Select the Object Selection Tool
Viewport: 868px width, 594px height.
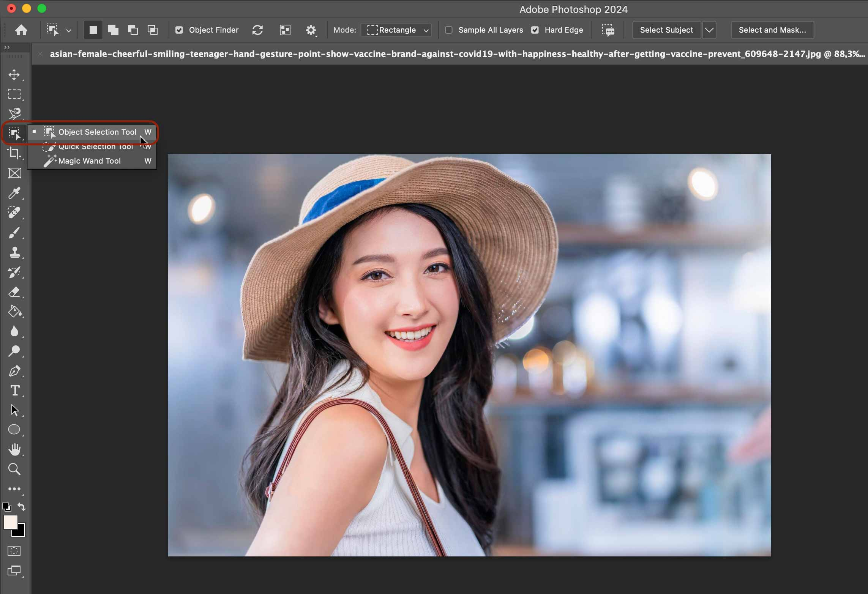pos(97,132)
